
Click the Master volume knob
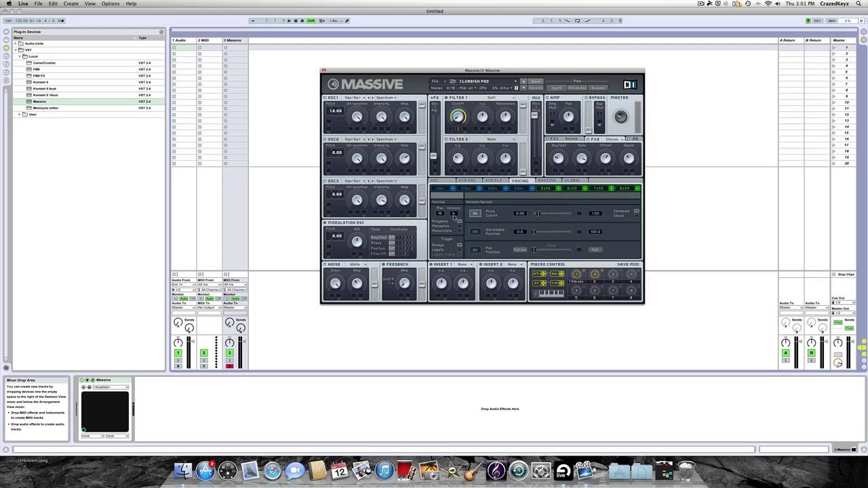click(620, 117)
